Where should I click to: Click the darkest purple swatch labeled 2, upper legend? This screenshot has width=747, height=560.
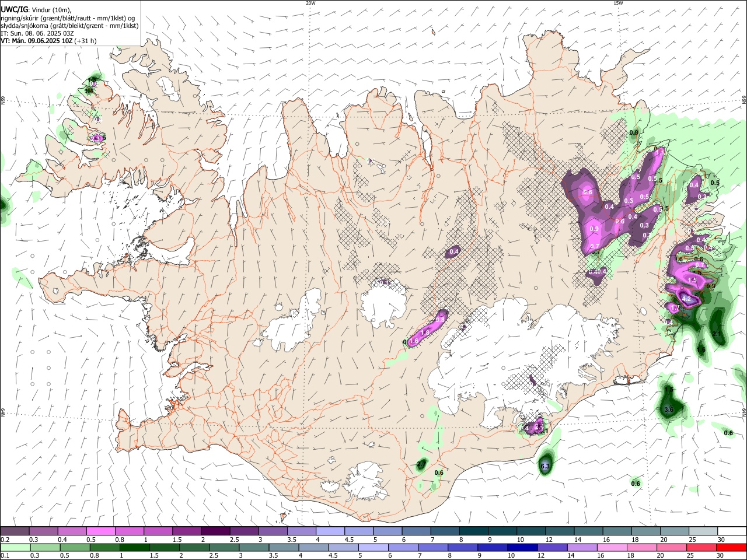click(215, 531)
